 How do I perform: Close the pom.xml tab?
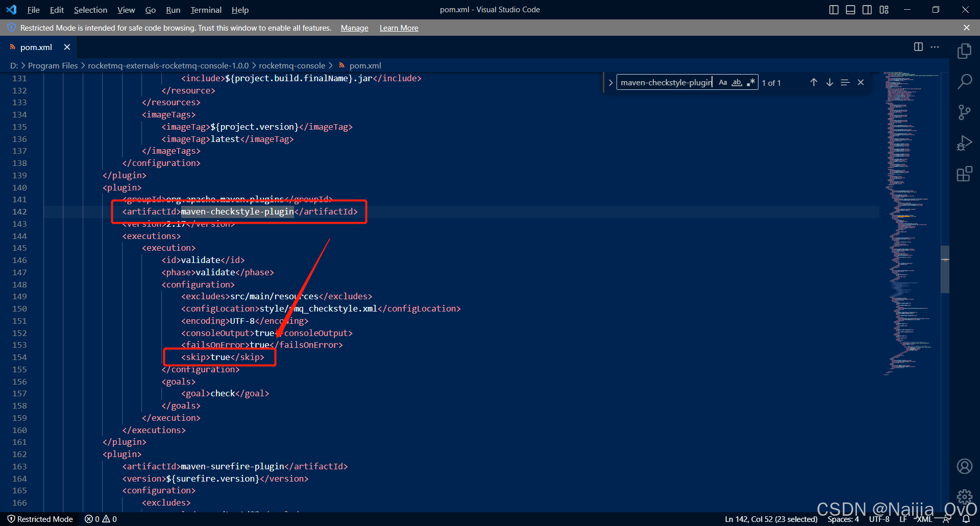click(67, 47)
